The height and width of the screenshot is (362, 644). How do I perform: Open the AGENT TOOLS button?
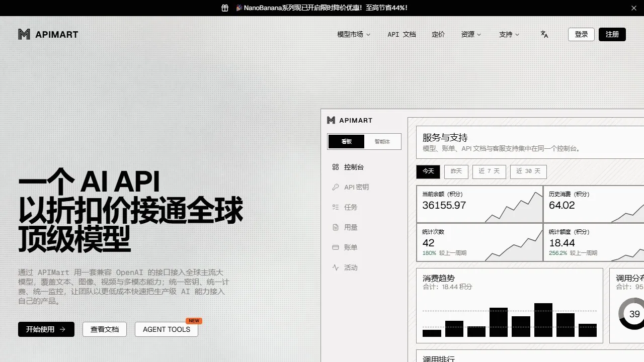pos(167,329)
